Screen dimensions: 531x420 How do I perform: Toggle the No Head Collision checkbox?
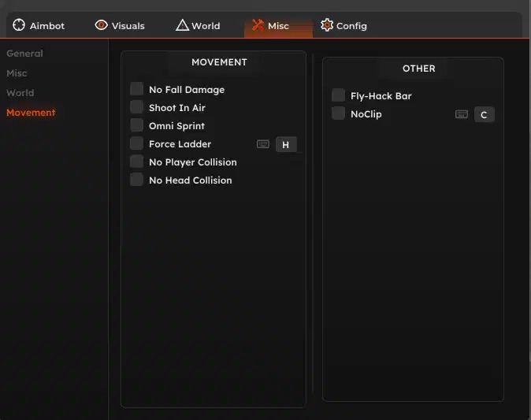pyautogui.click(x=137, y=180)
